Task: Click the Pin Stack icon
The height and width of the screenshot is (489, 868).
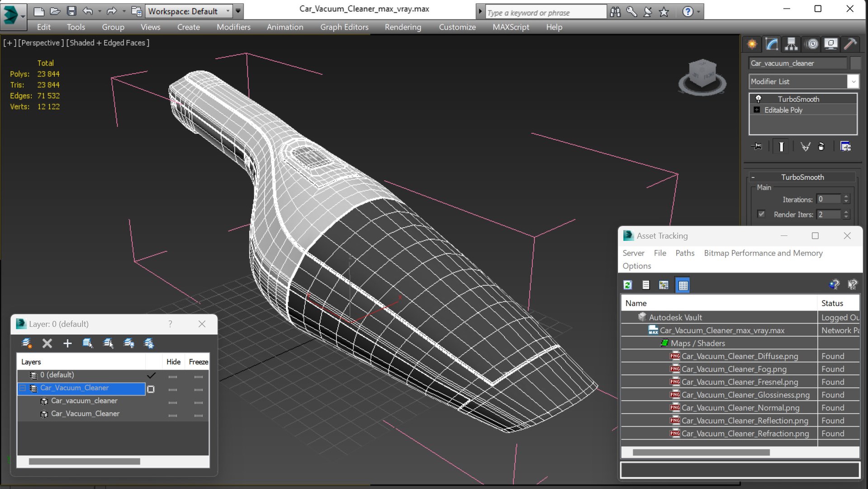Action: coord(757,146)
